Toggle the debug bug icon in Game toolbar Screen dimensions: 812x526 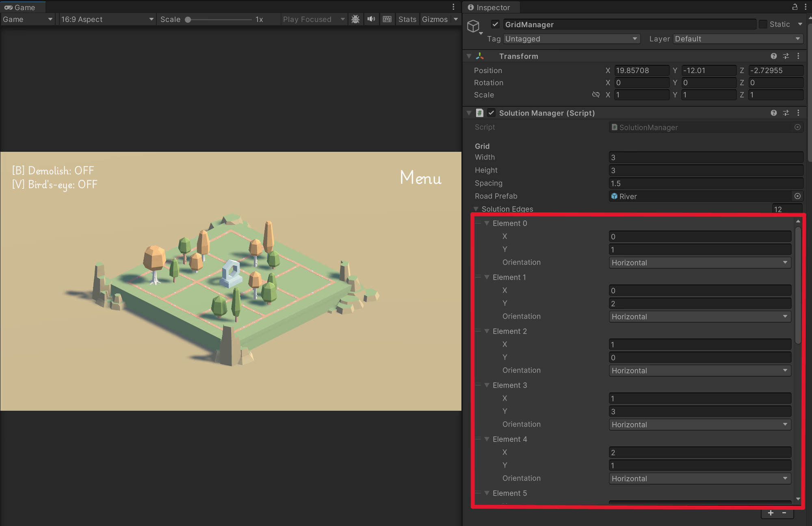point(355,19)
